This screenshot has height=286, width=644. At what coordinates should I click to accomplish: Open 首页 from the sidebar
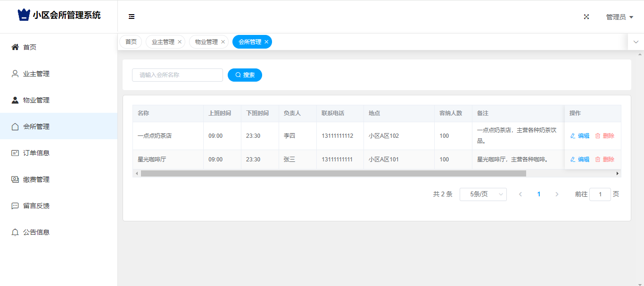point(30,47)
